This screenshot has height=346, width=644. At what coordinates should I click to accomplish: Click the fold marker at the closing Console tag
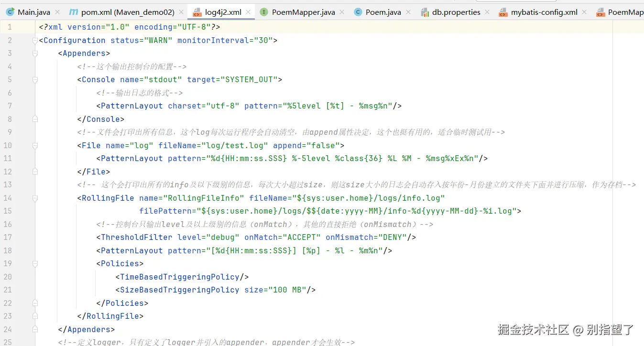35,119
